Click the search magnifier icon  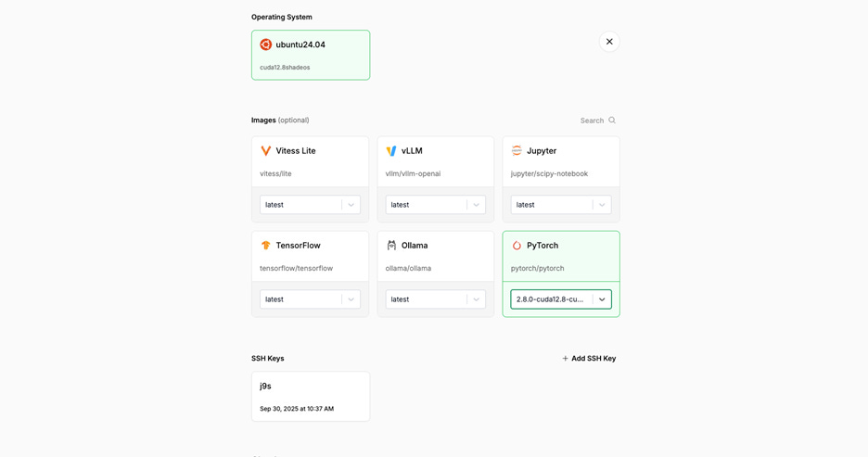pos(612,121)
